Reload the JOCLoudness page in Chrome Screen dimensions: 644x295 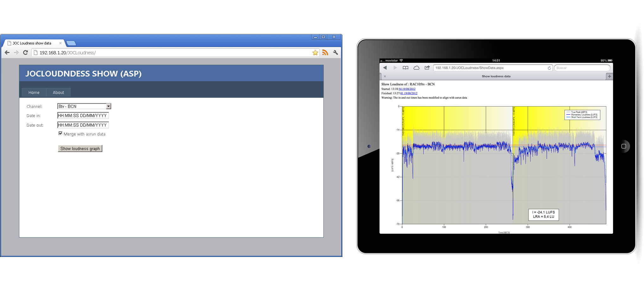[26, 53]
